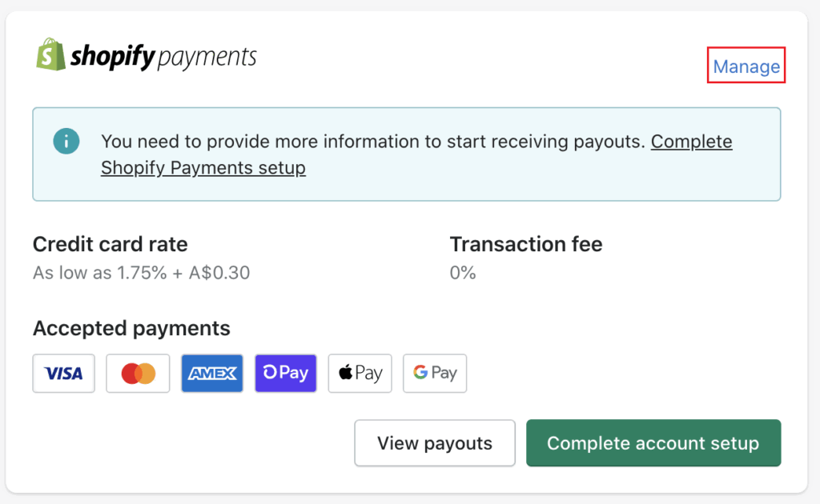The image size is (820, 504).
Task: Click the bold 'shopify' wordmark text
Action: click(113, 57)
